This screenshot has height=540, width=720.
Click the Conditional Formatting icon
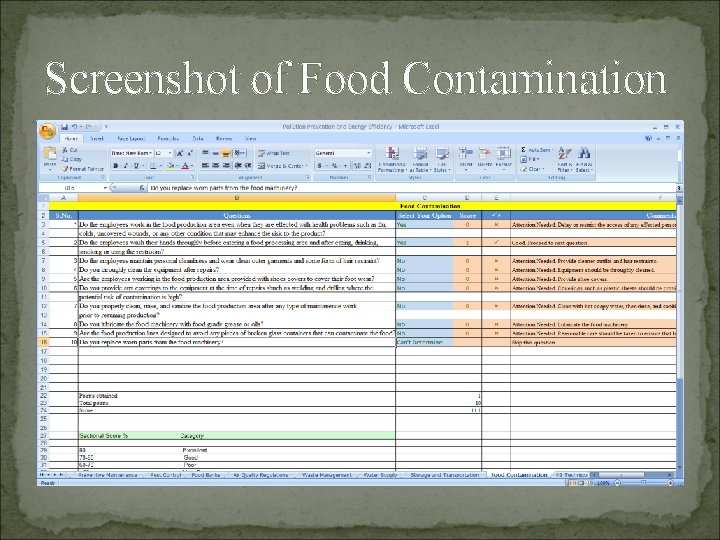pyautogui.click(x=392, y=153)
